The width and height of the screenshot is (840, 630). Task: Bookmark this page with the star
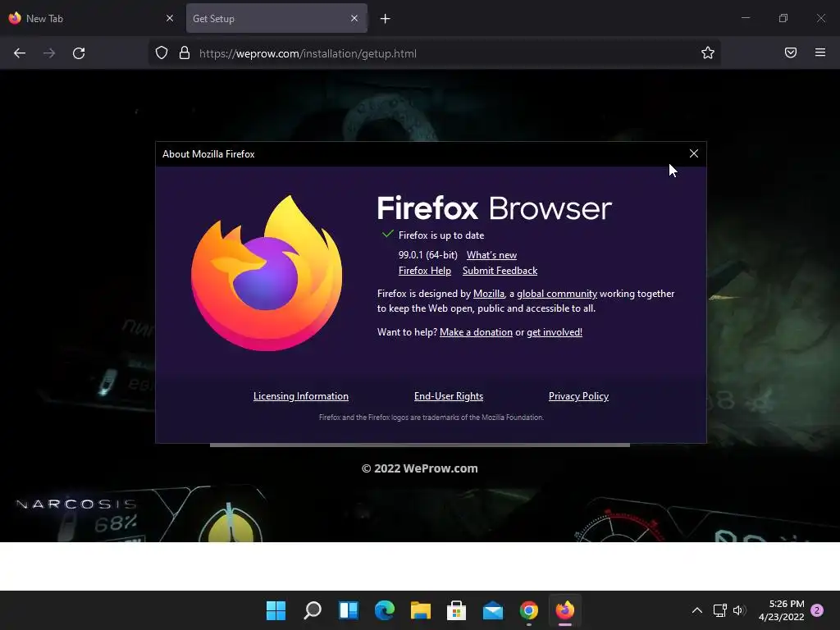tap(708, 52)
